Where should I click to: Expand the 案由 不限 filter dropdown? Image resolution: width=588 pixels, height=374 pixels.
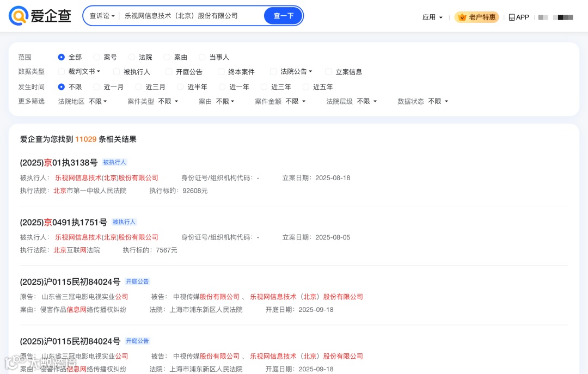point(225,101)
